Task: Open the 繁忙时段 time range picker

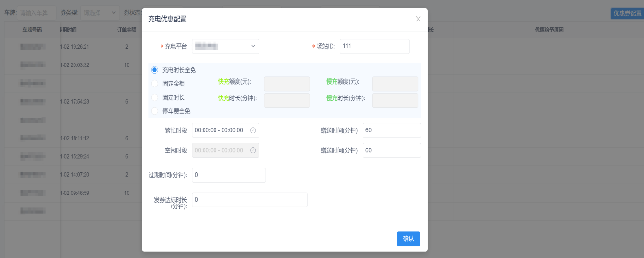Action: [x=225, y=130]
